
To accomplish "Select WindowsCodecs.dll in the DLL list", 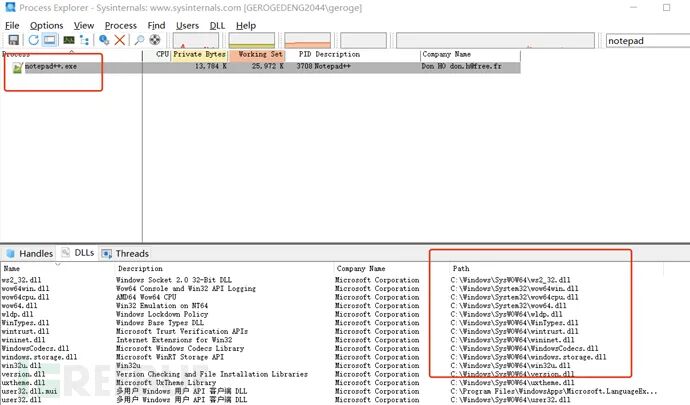I will 35,348.
